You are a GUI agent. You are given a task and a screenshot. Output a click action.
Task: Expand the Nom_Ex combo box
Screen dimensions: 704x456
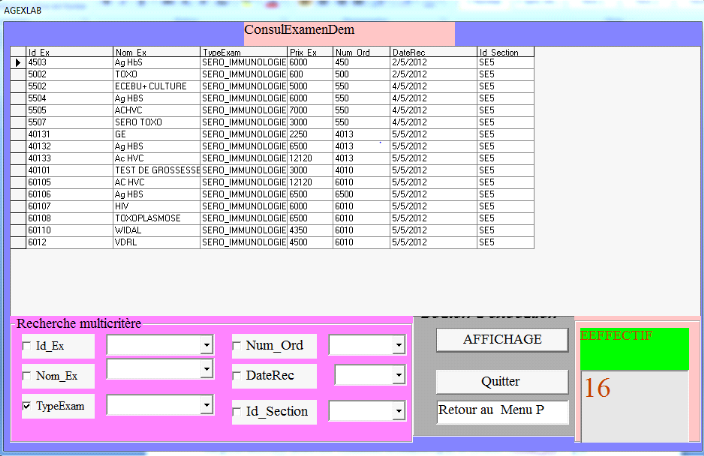206,370
